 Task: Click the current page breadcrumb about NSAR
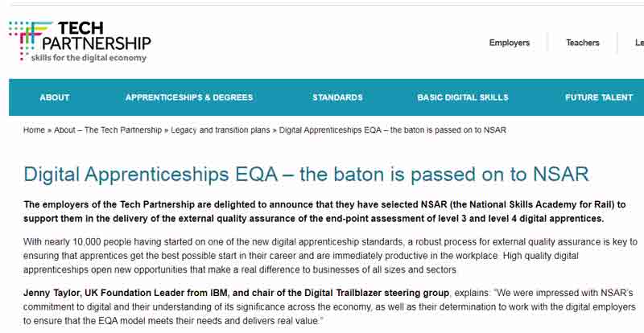click(x=393, y=130)
